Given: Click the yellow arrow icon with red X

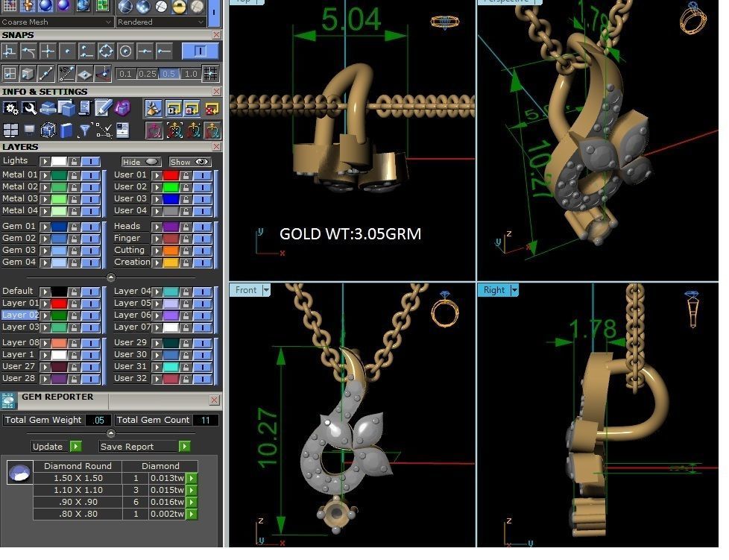Looking at the screenshot, I should [212, 108].
